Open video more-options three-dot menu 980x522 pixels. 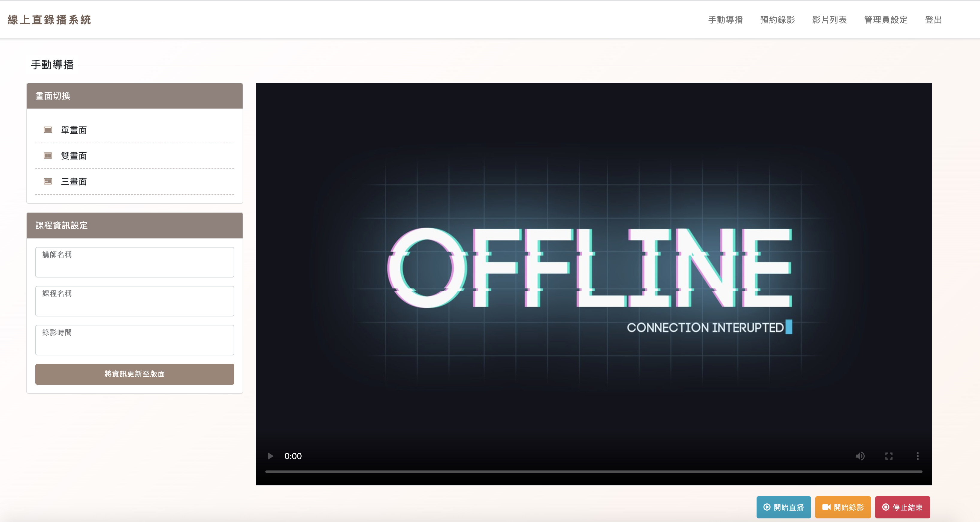pos(918,456)
